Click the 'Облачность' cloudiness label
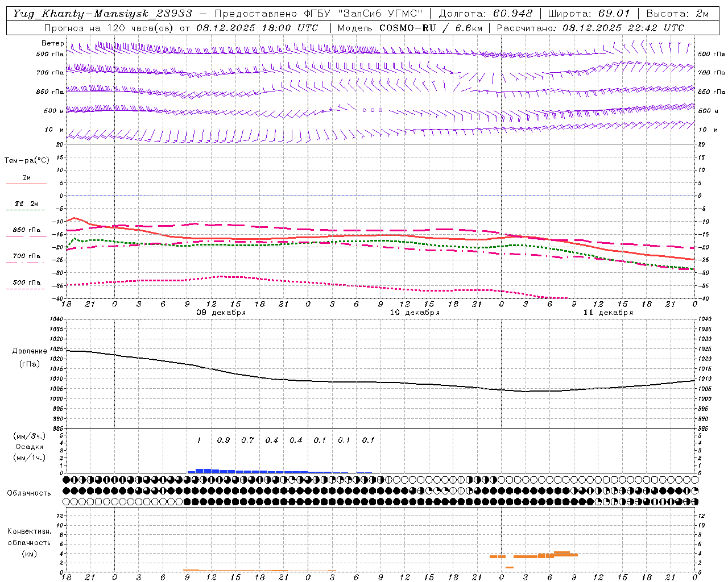The width and height of the screenshot is (728, 582). tap(29, 493)
